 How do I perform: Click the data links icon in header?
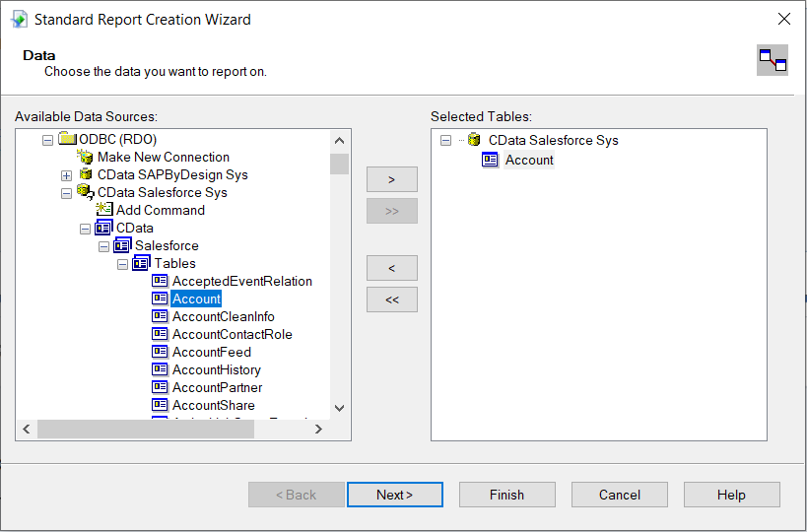click(772, 61)
